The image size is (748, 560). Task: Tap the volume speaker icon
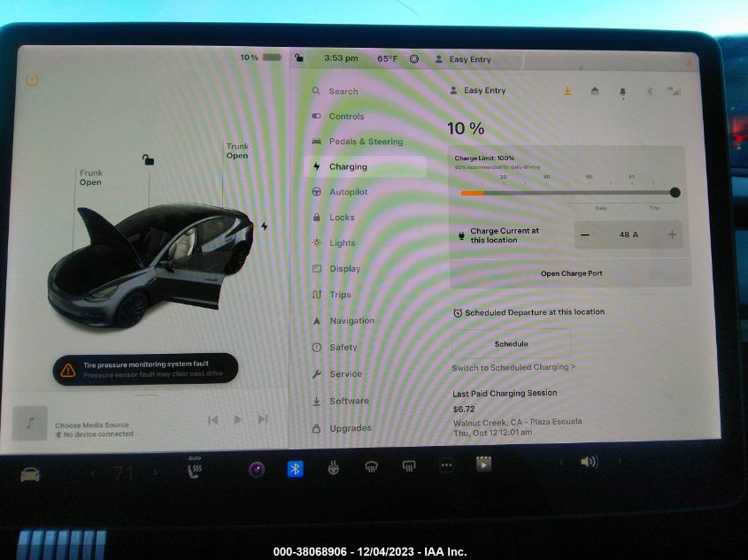[589, 461]
